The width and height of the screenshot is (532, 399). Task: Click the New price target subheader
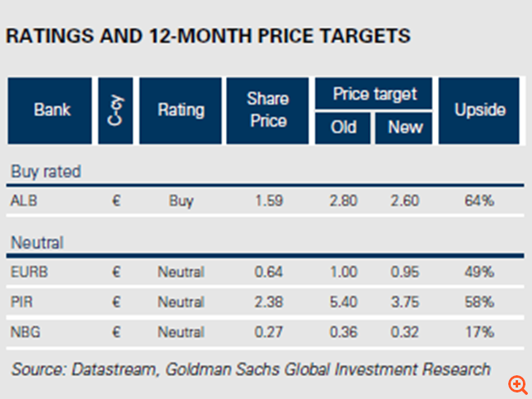tap(404, 128)
